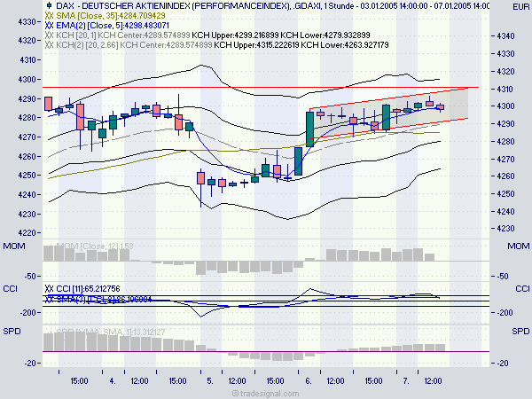Viewport: 532px width, 399px height.
Task: Select KCH Lower:4279.932899 value
Action: (325, 35)
